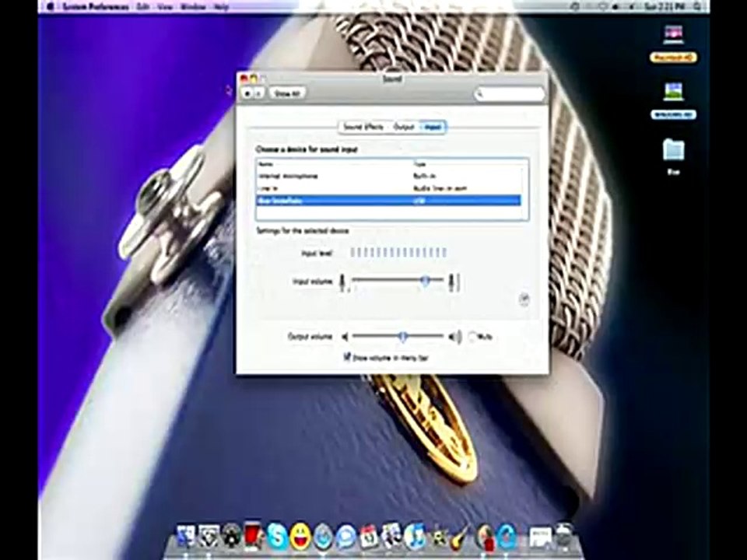Focus the System Preferences search field
This screenshot has height=560, width=747.
509,94
